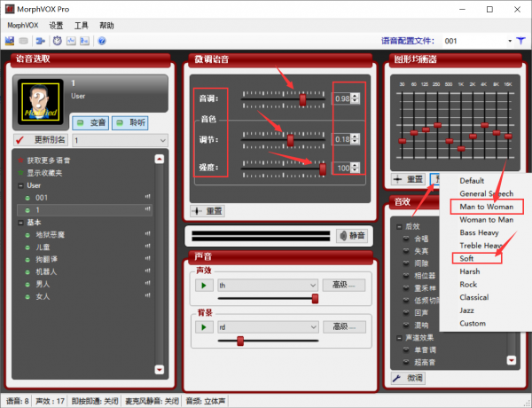Collapse the 基本 group in voice list

[20, 223]
